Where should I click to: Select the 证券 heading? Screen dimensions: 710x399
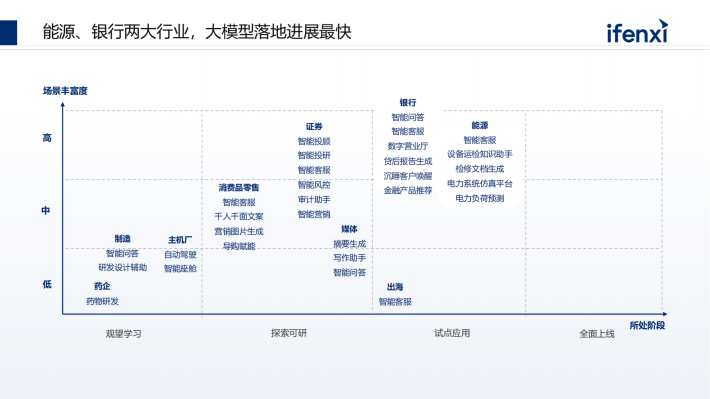(314, 127)
